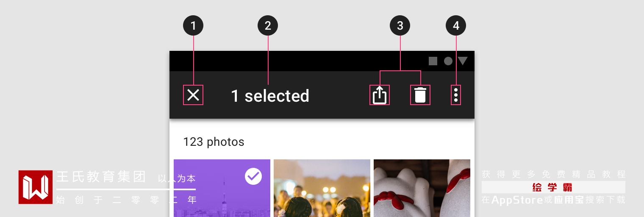Click numbered callout marker 3

coord(400,26)
